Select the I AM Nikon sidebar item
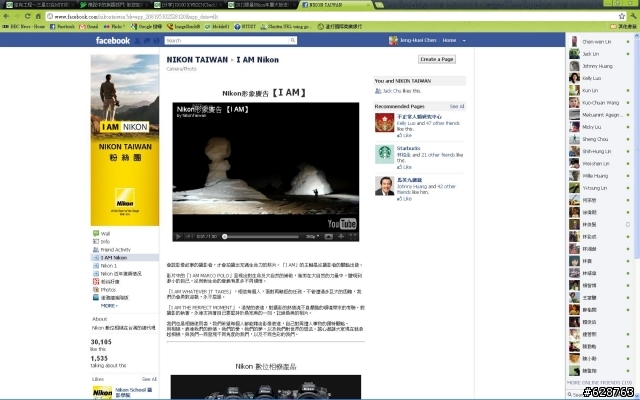Screen dimensions: 640x400 [124, 258]
